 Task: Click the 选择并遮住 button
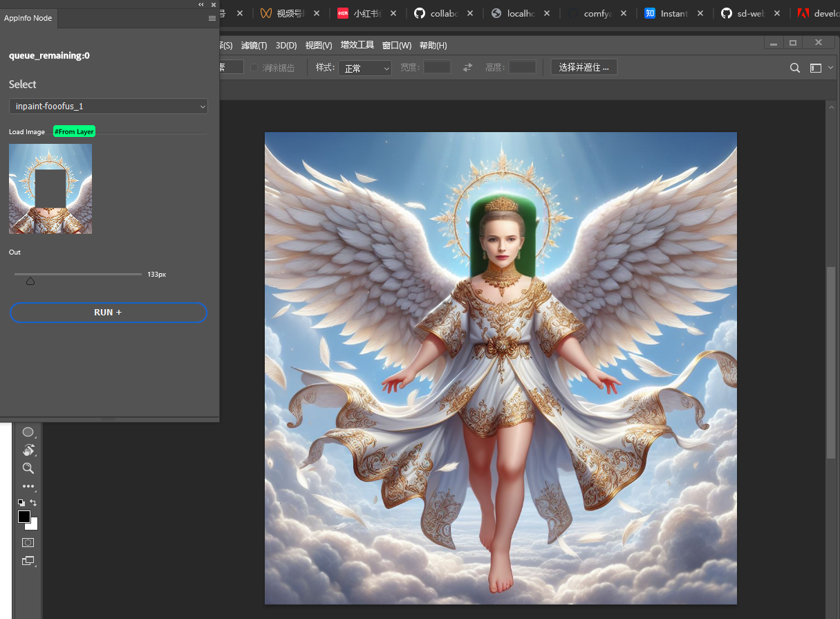point(584,67)
